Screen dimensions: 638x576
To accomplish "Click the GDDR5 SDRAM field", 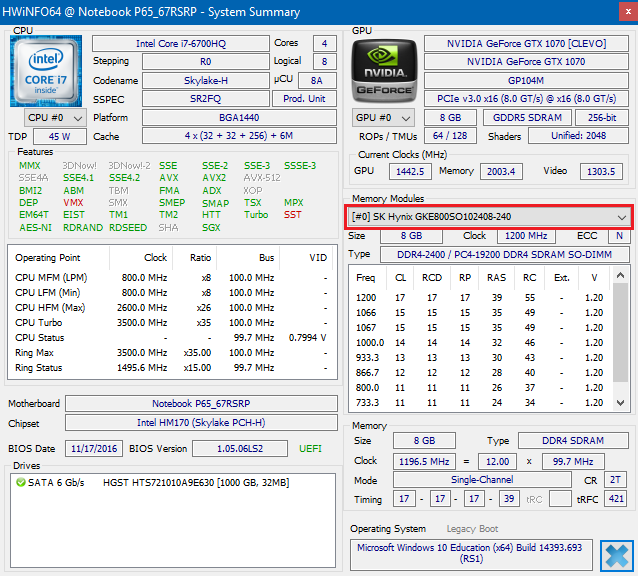I will click(527, 118).
